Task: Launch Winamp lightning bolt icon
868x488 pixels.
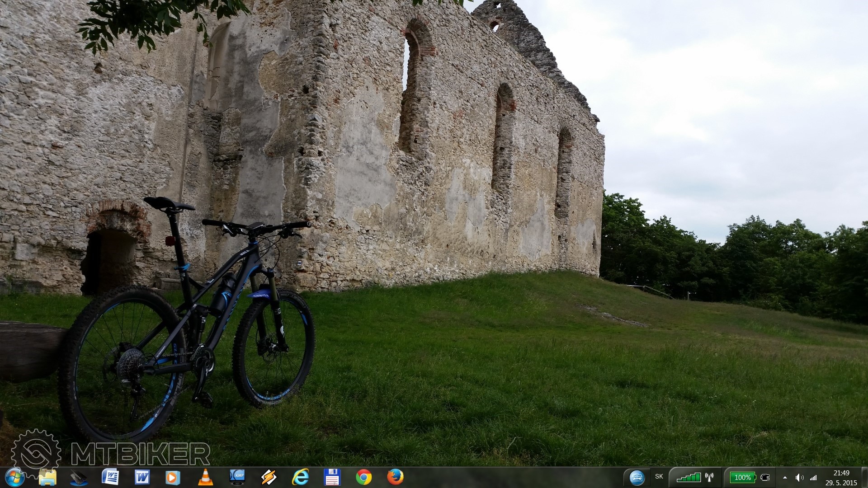Action: pyautogui.click(x=269, y=477)
